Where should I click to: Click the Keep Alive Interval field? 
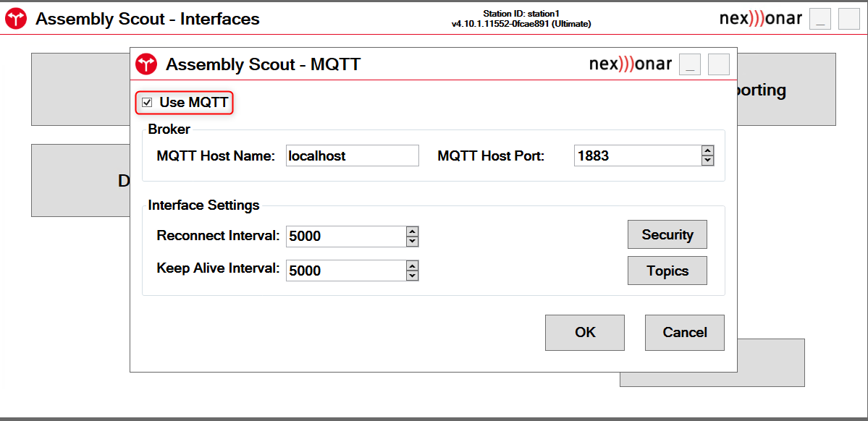tap(346, 271)
